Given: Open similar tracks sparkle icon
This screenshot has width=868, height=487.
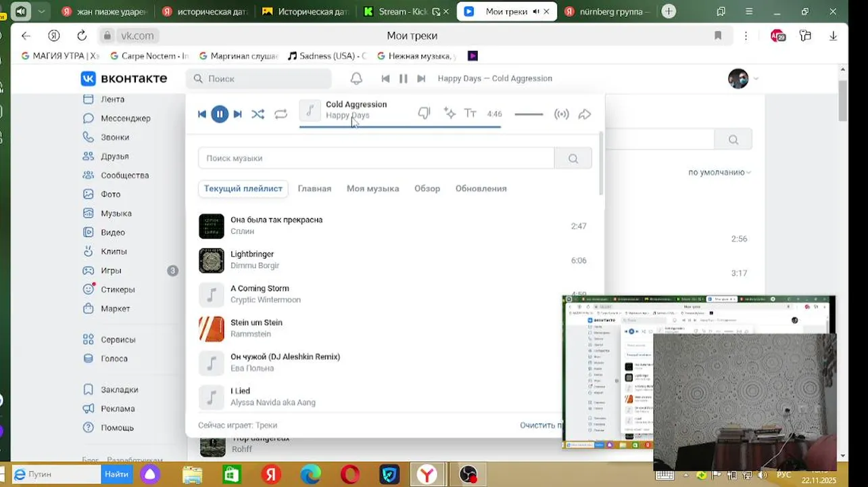Looking at the screenshot, I should click(449, 114).
